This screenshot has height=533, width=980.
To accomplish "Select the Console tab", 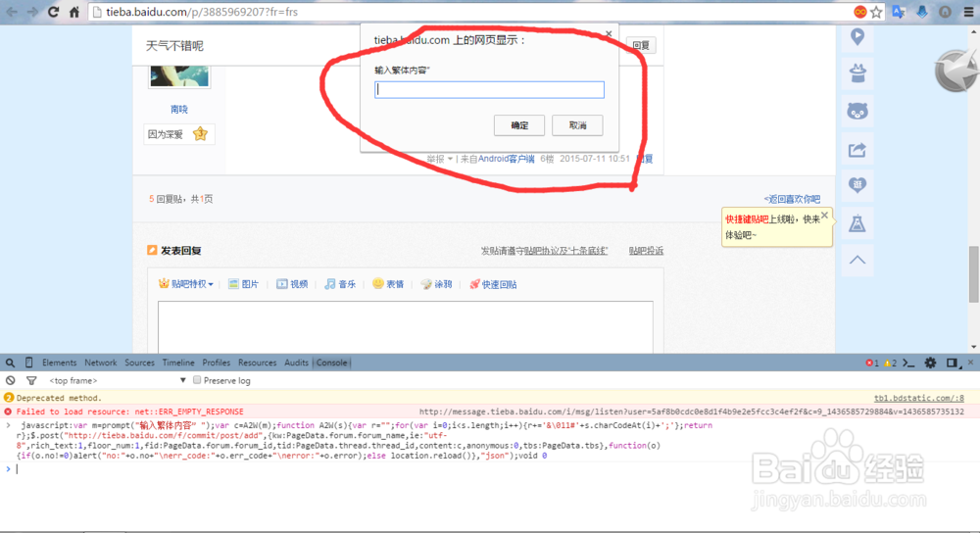I will tap(331, 363).
